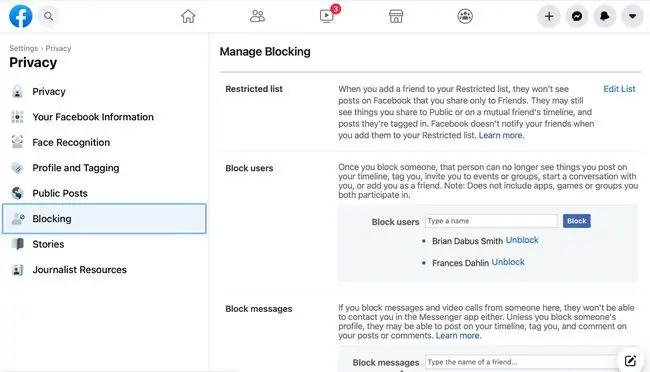Click the name Frances Dahlin
Viewport: 650px width, 372px height.
(460, 263)
